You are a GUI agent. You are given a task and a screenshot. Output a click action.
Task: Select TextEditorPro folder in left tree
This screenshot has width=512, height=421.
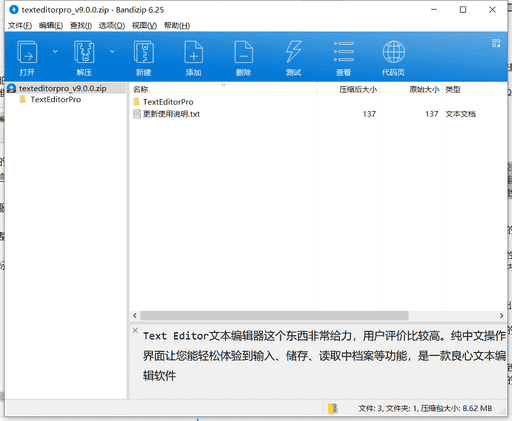pos(56,99)
